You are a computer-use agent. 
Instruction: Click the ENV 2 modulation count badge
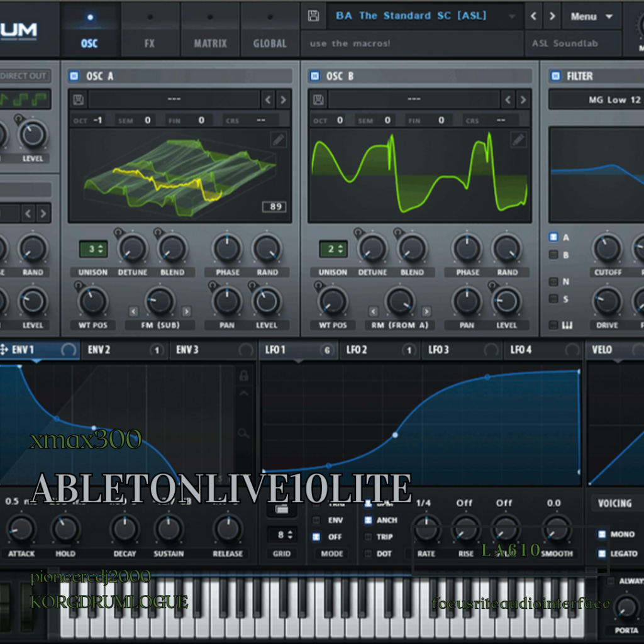[157, 350]
